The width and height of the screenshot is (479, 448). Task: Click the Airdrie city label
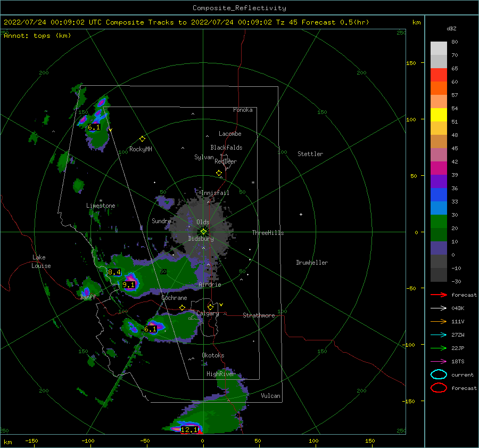click(x=210, y=284)
